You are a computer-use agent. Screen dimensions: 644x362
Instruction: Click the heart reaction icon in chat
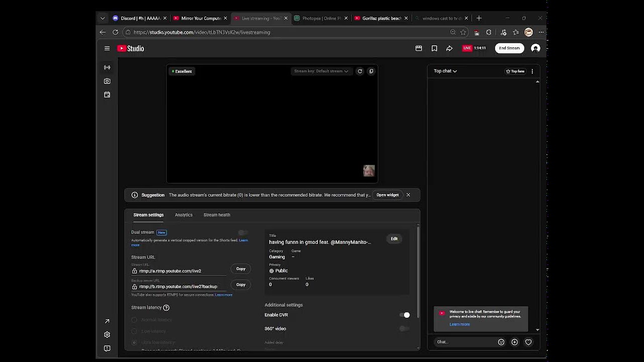point(528,342)
